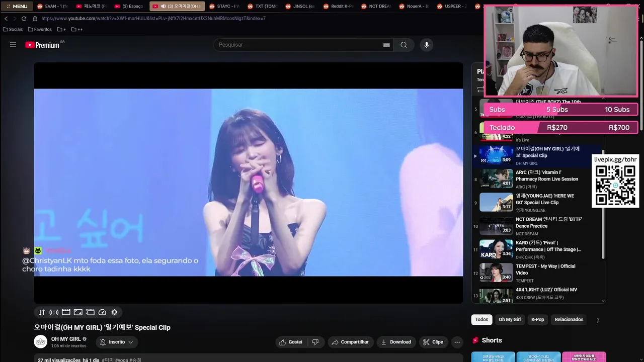Click the video player to pause
The width and height of the screenshot is (644, 362).
tap(249, 183)
